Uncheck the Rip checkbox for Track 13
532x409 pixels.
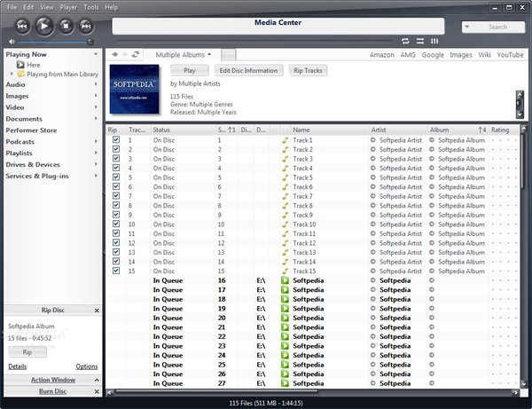(116, 252)
